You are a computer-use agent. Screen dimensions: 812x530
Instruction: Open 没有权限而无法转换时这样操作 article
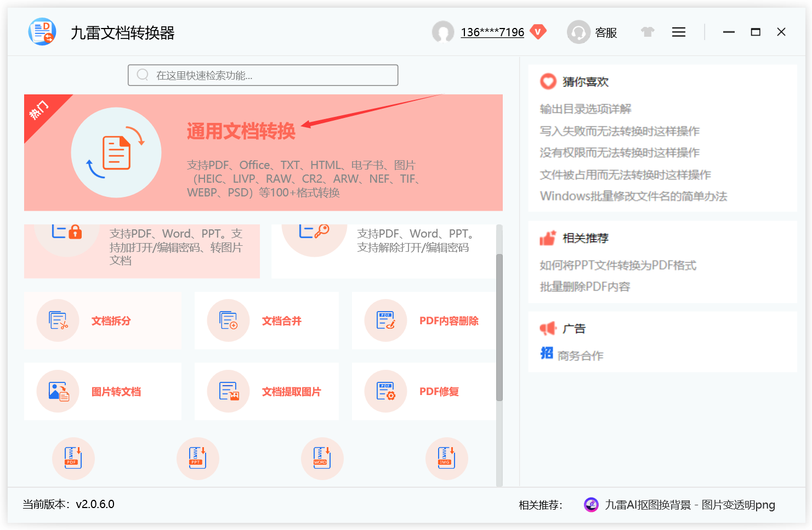pos(620,153)
